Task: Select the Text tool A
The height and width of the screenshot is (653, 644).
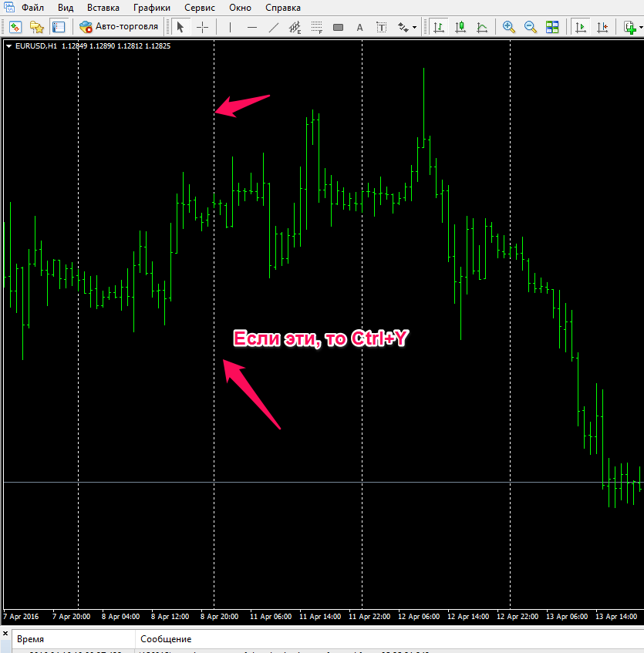Action: tap(360, 28)
